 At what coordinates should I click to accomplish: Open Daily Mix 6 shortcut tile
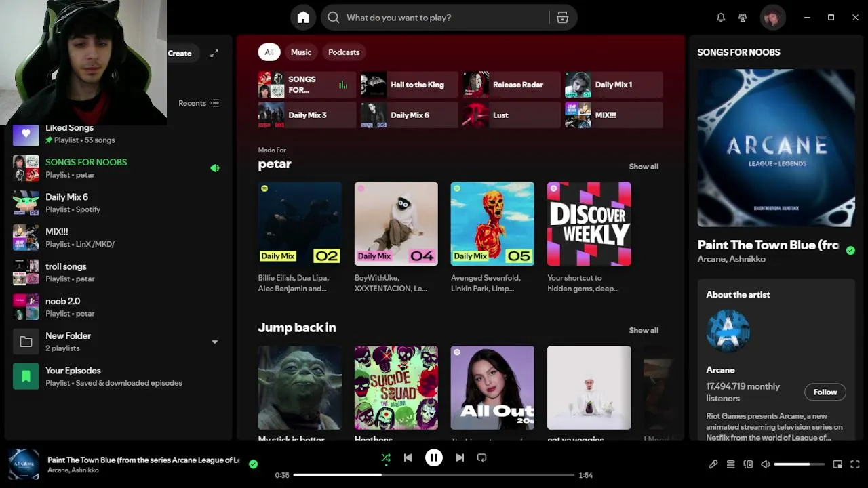(409, 115)
